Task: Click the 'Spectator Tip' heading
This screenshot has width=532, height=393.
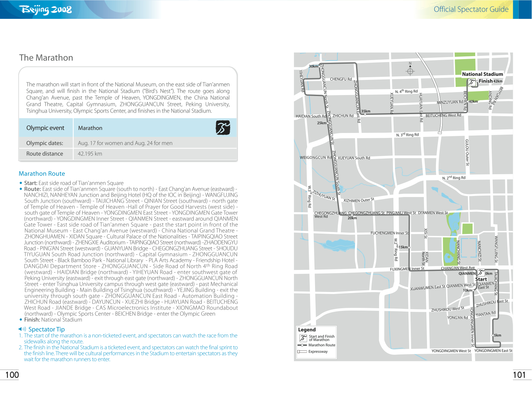Action: coord(47,329)
